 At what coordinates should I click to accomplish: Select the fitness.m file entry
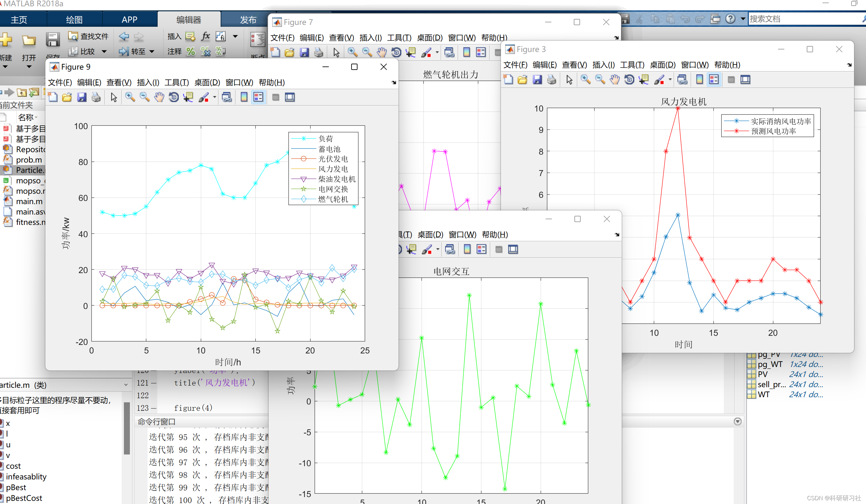[31, 222]
